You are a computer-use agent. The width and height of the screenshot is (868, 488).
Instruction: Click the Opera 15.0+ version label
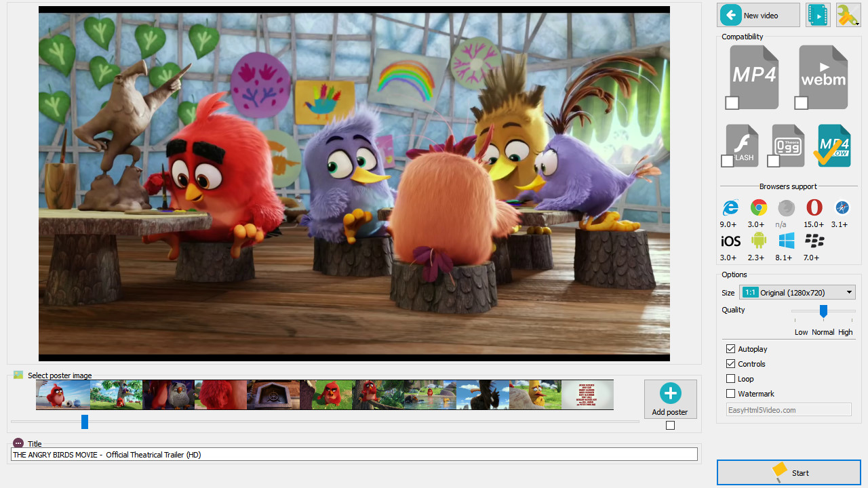coord(814,224)
